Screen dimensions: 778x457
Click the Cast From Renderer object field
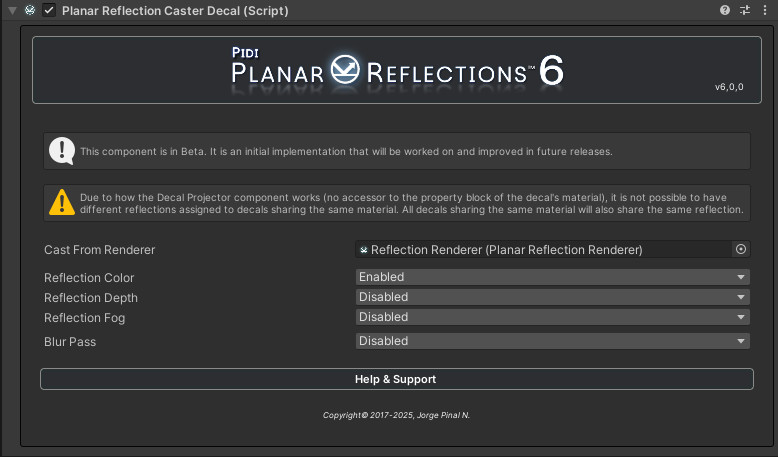tap(543, 250)
